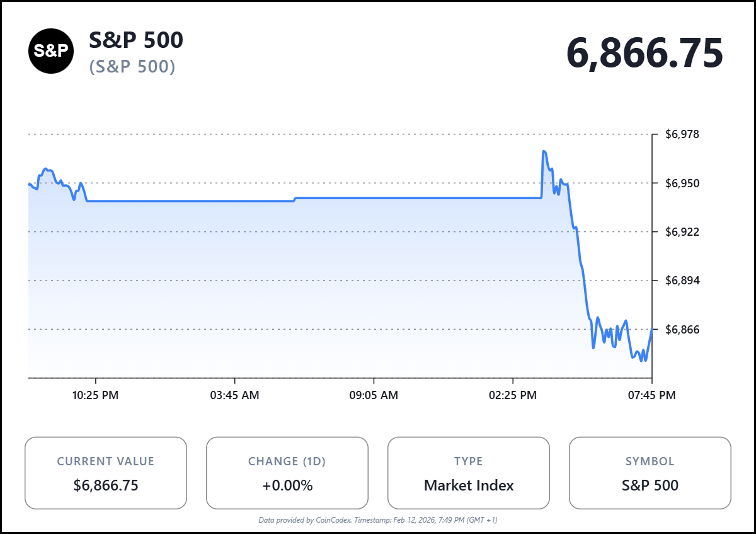Viewport: 756px width, 534px height.
Task: Click the 02:25 PM time axis label
Action: coord(513,395)
